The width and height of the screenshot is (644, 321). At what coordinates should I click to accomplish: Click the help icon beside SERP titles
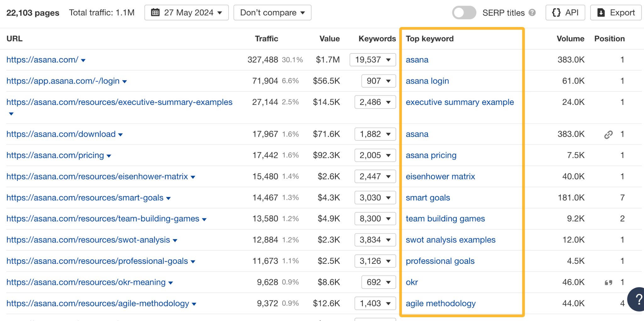(532, 13)
